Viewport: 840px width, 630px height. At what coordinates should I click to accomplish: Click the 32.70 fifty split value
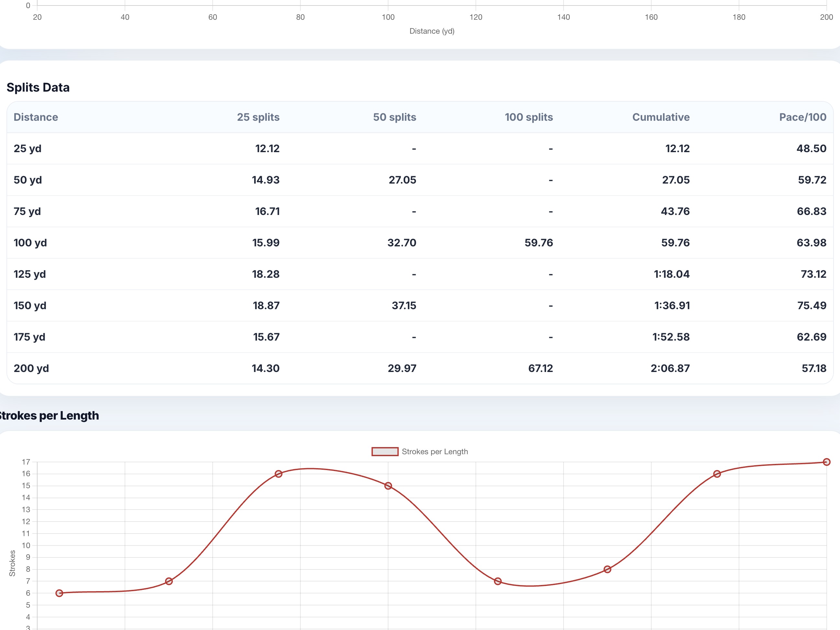[x=402, y=243]
